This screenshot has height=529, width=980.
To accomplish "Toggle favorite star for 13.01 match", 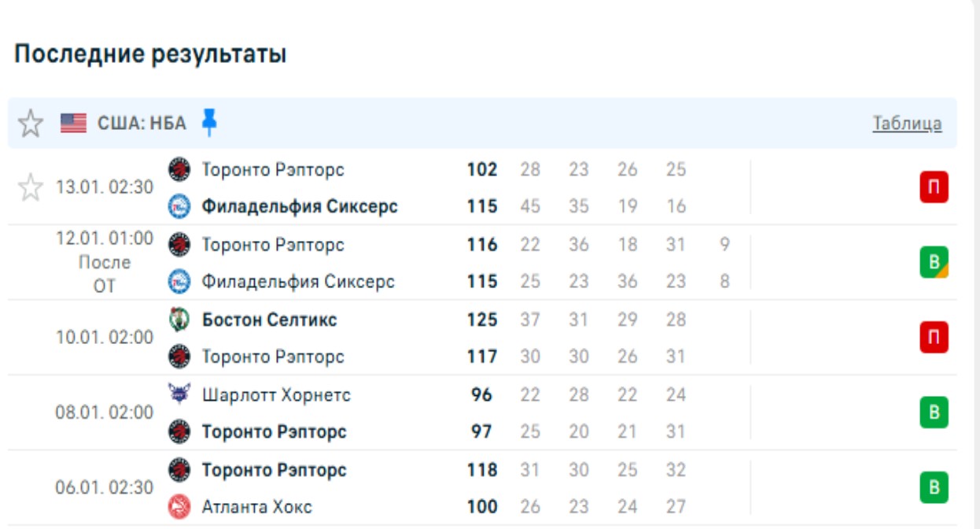I will point(31,188).
